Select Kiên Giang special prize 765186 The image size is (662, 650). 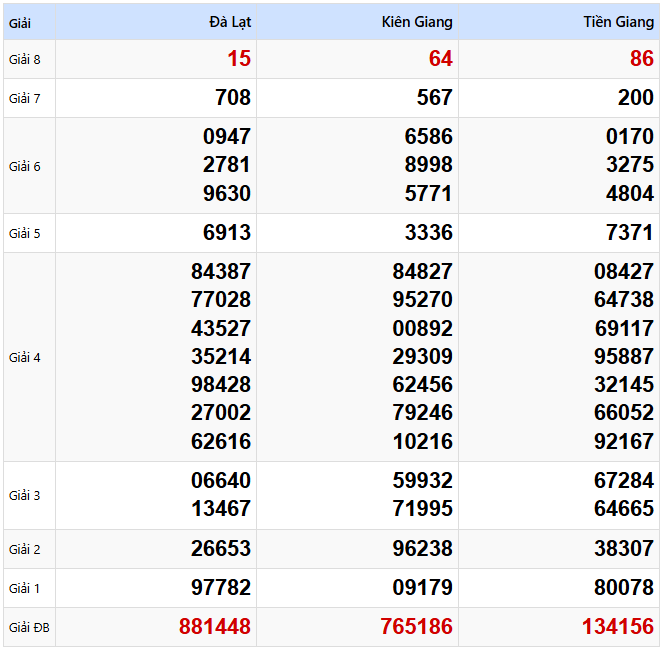point(416,627)
